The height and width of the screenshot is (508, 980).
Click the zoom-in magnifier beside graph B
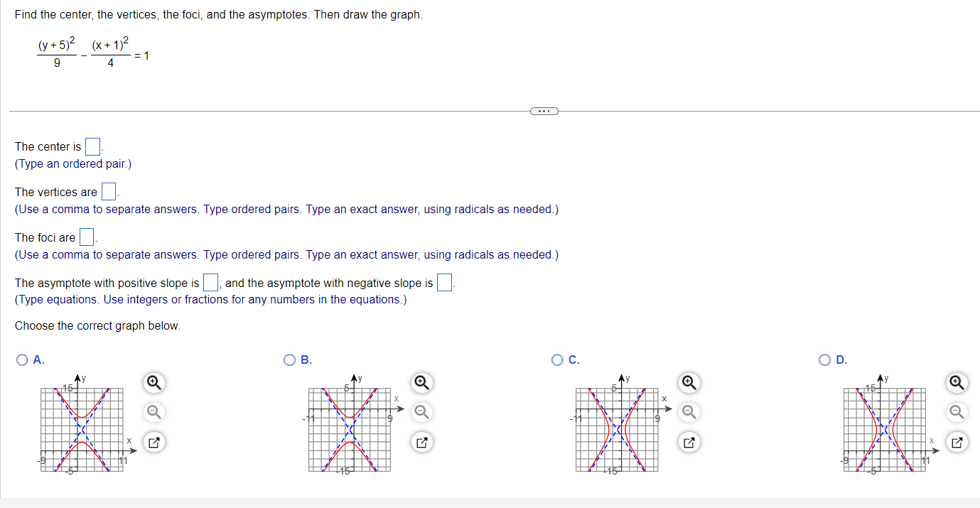(x=421, y=382)
